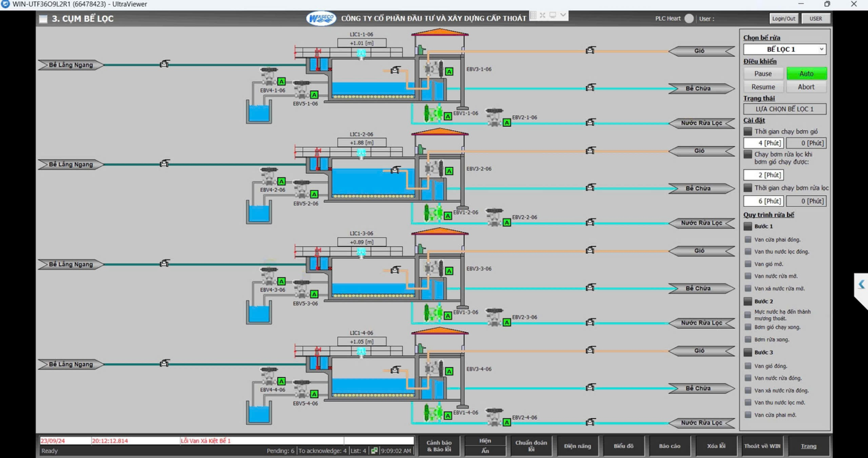
Task: Click the 4 [Phút] air pump time field
Action: click(763, 143)
